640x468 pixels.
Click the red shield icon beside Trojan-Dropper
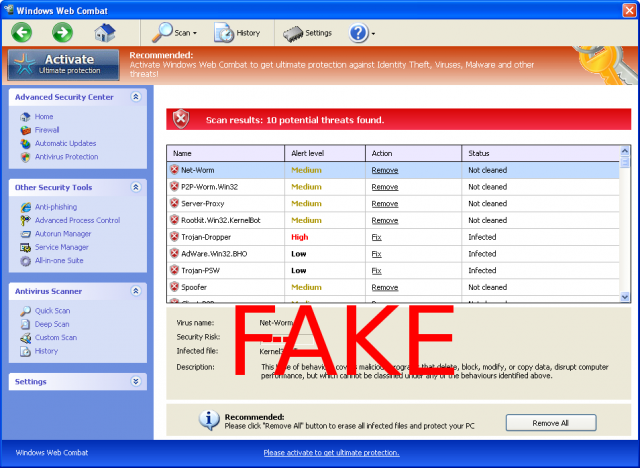point(174,237)
